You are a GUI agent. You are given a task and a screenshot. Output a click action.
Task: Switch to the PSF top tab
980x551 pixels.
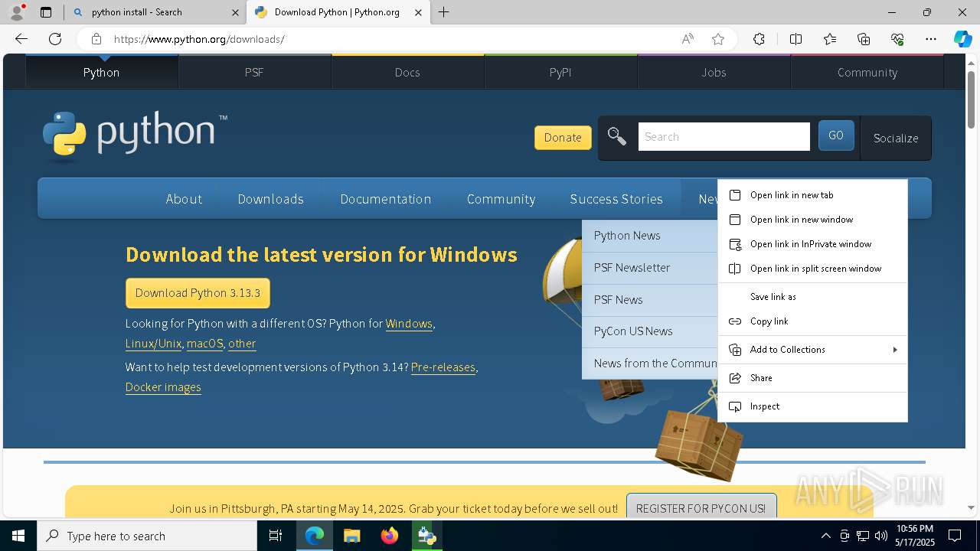point(254,72)
